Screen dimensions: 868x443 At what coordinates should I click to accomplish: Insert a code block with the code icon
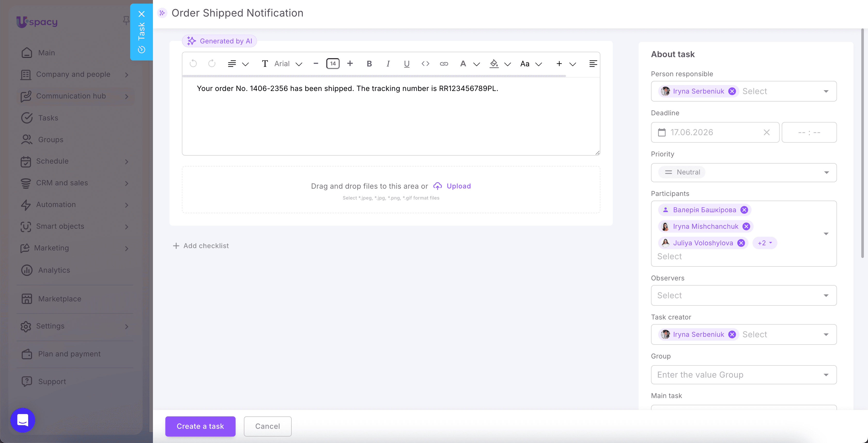coord(425,63)
